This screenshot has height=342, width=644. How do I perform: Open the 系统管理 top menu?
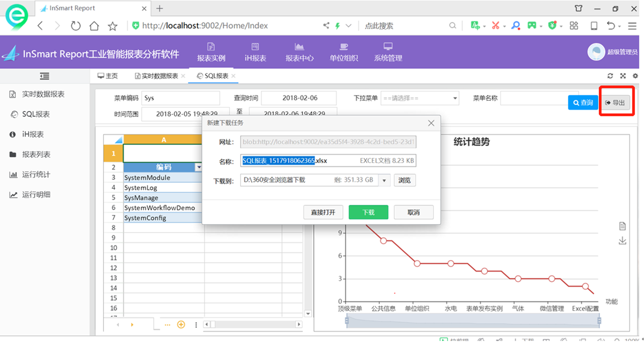388,52
